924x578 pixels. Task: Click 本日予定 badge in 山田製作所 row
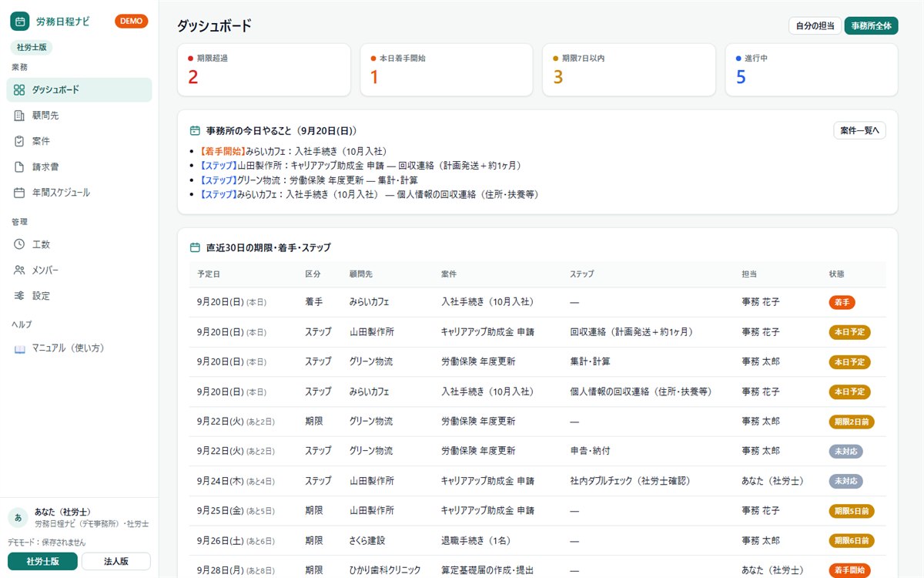click(849, 332)
